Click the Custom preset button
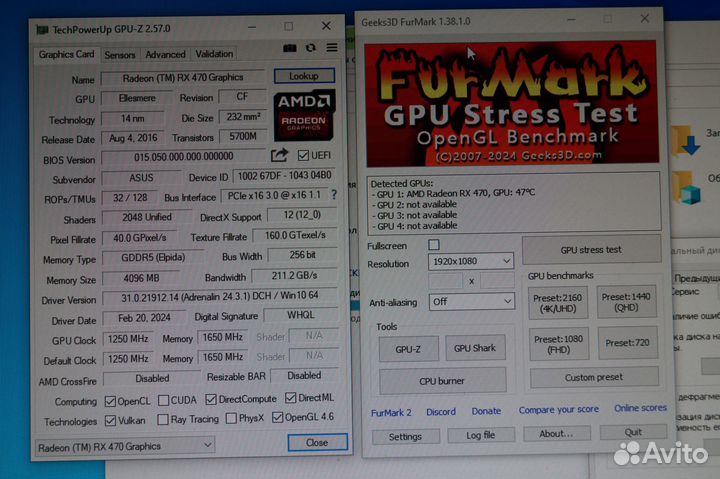The height and width of the screenshot is (479, 720). click(x=594, y=377)
